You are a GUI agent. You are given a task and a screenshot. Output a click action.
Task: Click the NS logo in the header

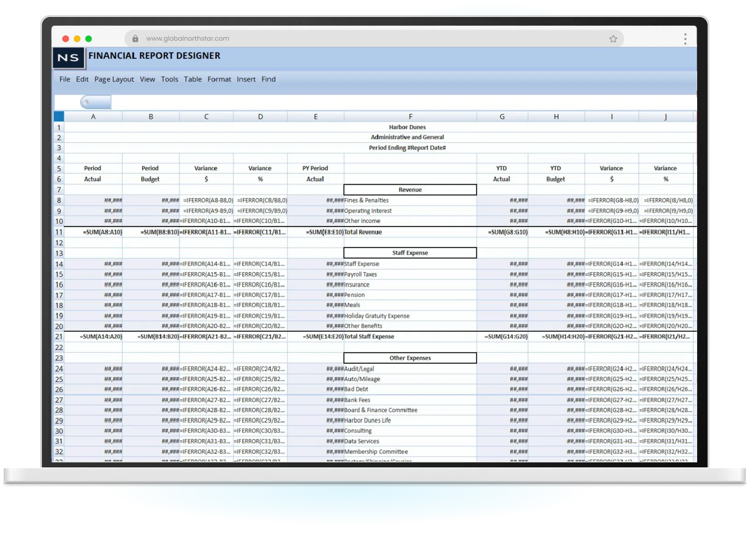coord(69,58)
